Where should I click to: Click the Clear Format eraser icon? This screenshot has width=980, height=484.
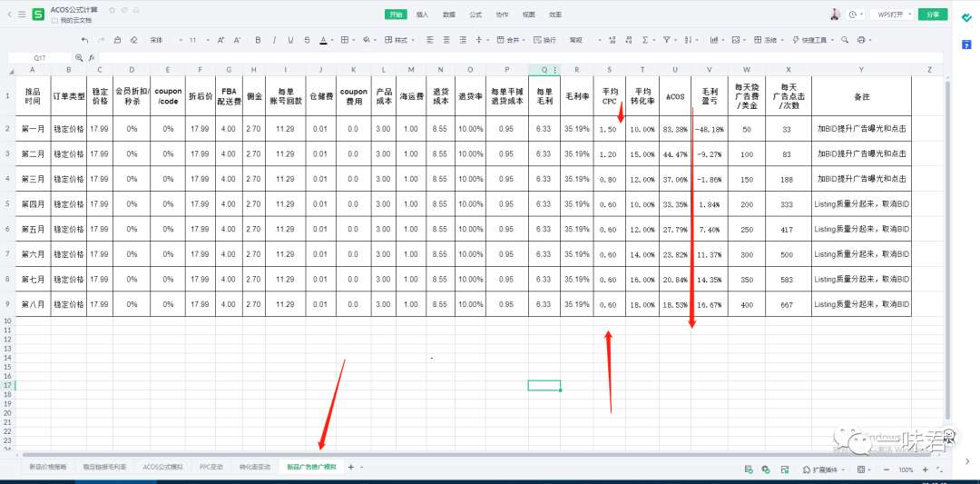[x=133, y=40]
